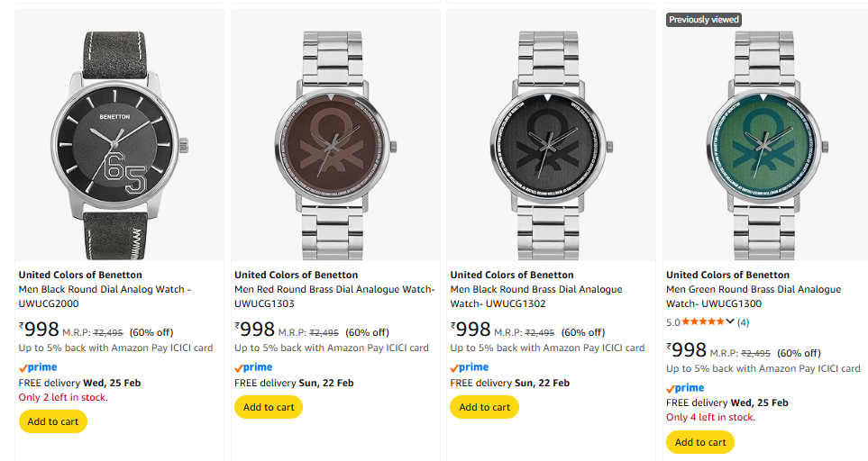Click Prime logo under black brass watch
This screenshot has height=461, width=868.
tap(470, 367)
